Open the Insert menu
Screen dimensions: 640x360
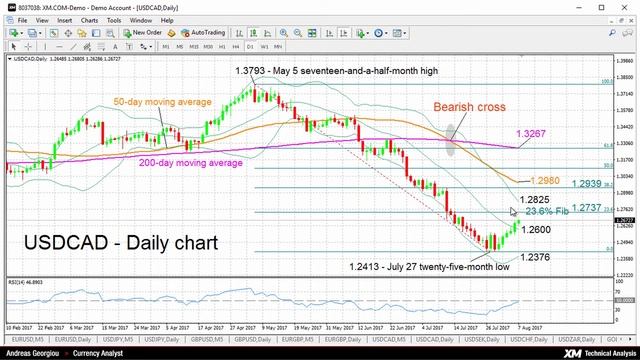(64, 20)
